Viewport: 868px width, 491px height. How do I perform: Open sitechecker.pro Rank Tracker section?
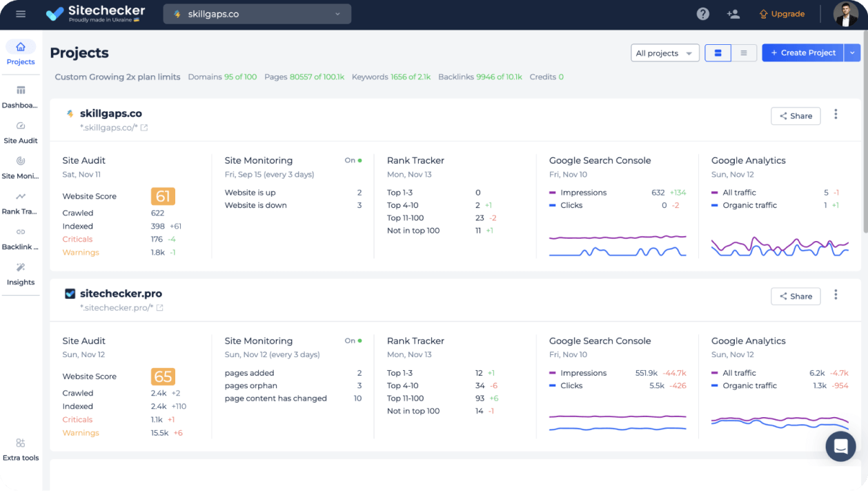415,341
